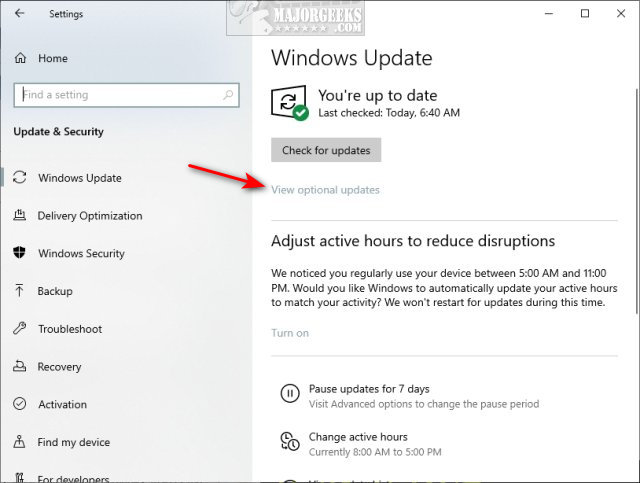Open the View optional updates link
640x483 pixels.
pos(326,190)
